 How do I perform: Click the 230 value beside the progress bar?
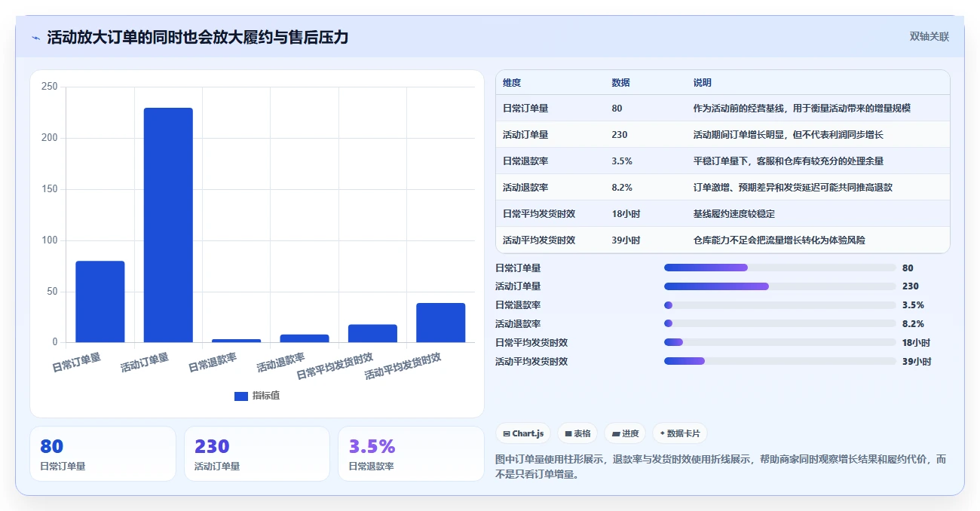coord(911,286)
